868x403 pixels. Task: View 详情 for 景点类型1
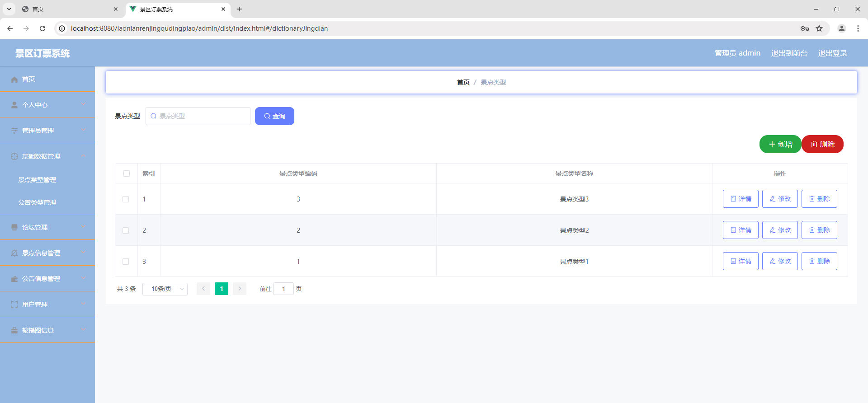pos(741,261)
